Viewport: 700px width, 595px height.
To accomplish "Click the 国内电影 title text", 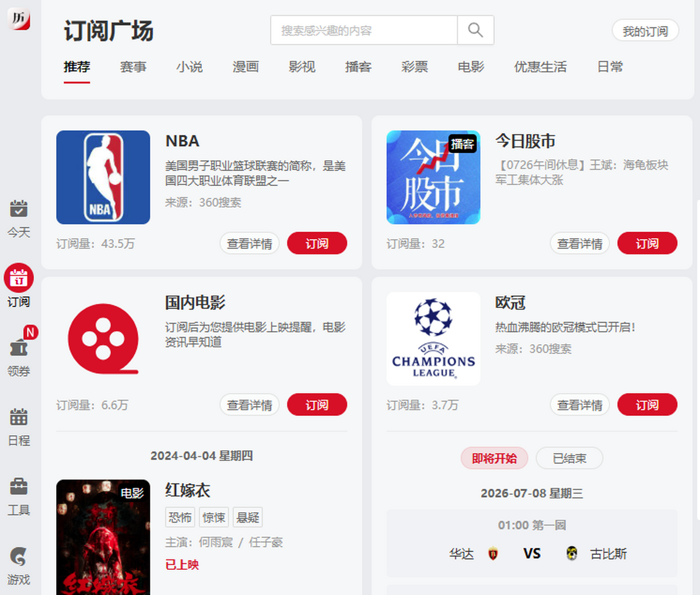I will tap(195, 303).
